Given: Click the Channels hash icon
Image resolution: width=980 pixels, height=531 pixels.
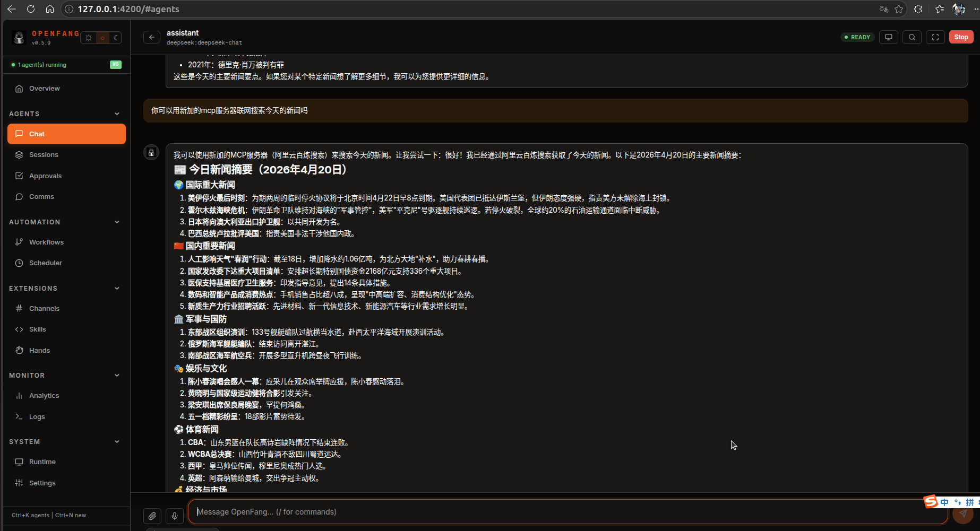Looking at the screenshot, I should [x=19, y=308].
